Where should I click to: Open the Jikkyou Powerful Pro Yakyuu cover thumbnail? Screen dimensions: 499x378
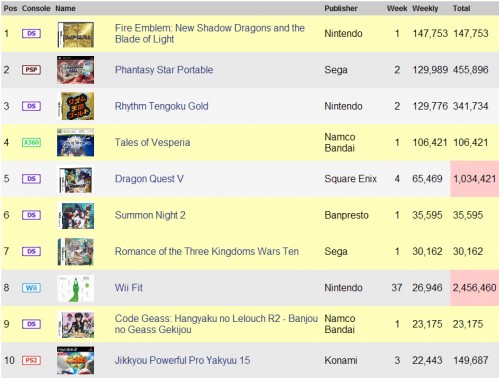click(x=76, y=361)
